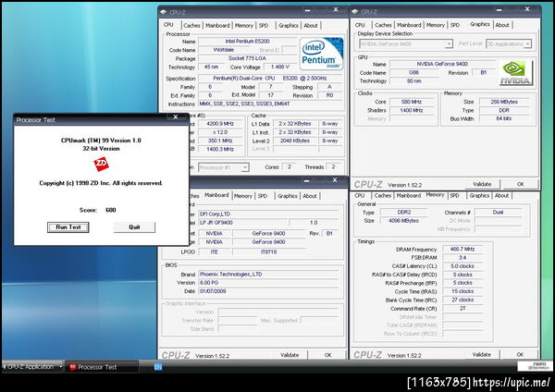Click Processor Test taskbar icon
555x392 pixels.
point(73,367)
